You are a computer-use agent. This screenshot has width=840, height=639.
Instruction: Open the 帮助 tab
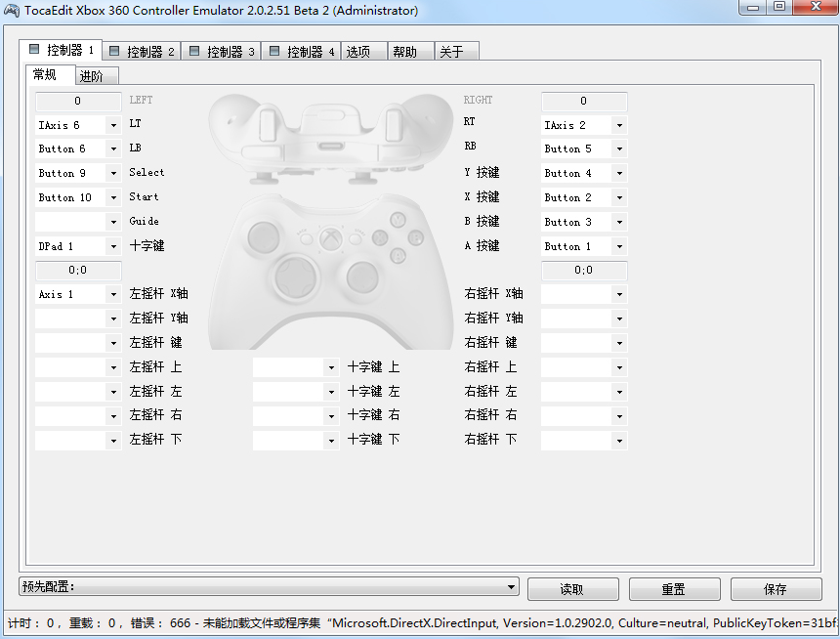click(x=404, y=52)
